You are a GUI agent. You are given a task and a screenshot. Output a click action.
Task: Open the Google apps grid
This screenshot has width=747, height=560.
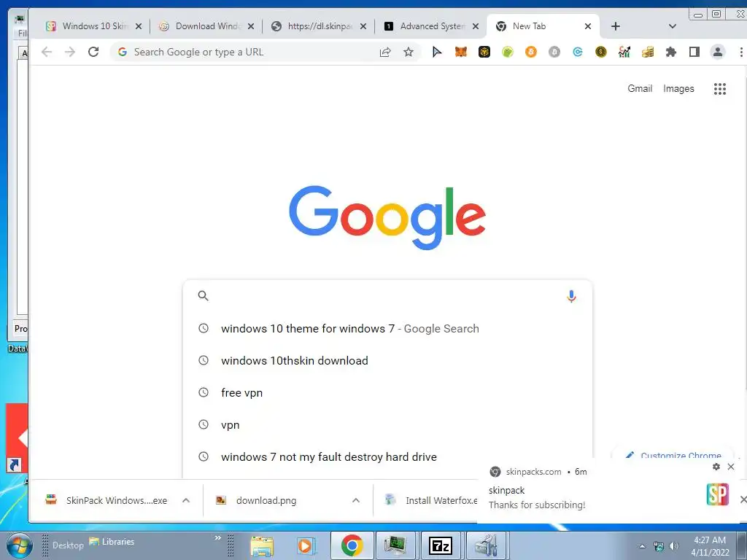[720, 88]
